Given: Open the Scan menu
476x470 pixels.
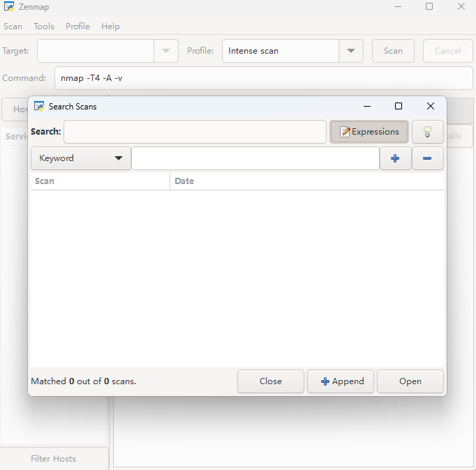Looking at the screenshot, I should coord(13,26).
